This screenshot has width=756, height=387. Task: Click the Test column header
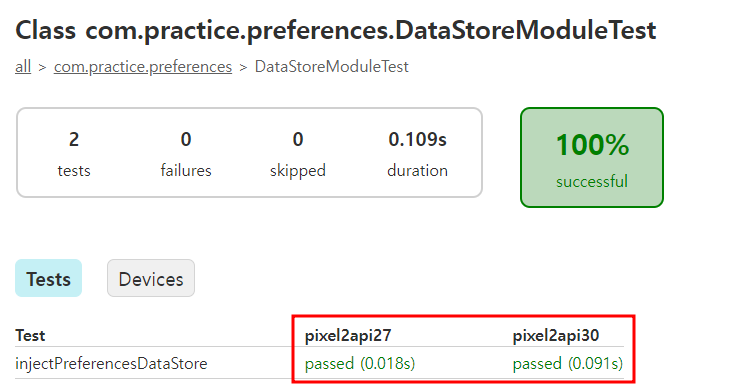30,335
